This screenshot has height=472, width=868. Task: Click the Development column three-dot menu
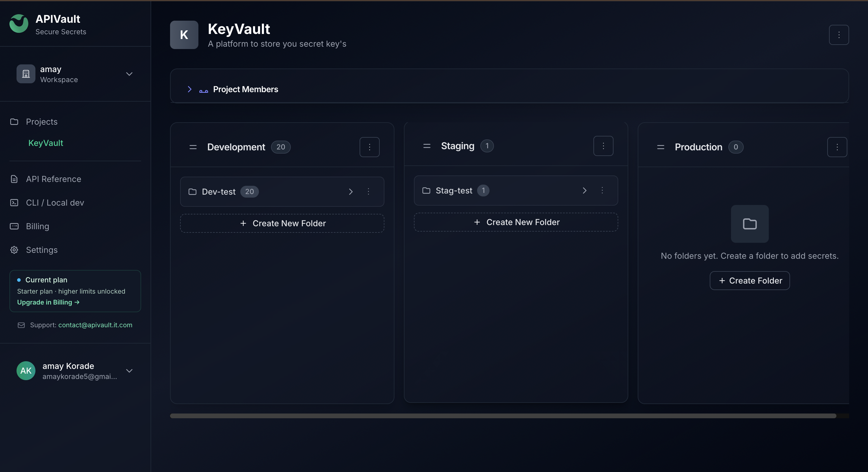(369, 147)
